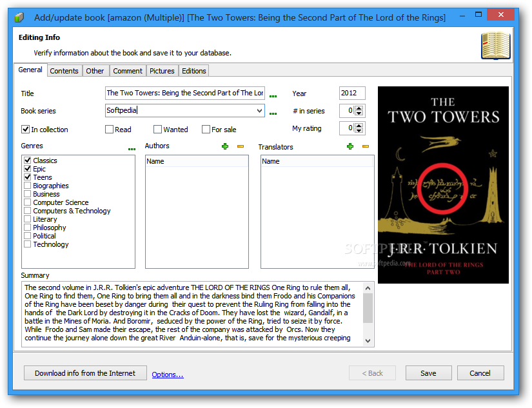Switch to the Contents tab
This screenshot has width=532, height=408.
64,71
